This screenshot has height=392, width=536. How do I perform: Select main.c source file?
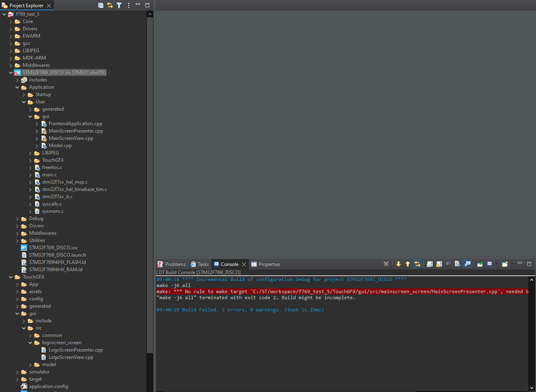pos(49,175)
